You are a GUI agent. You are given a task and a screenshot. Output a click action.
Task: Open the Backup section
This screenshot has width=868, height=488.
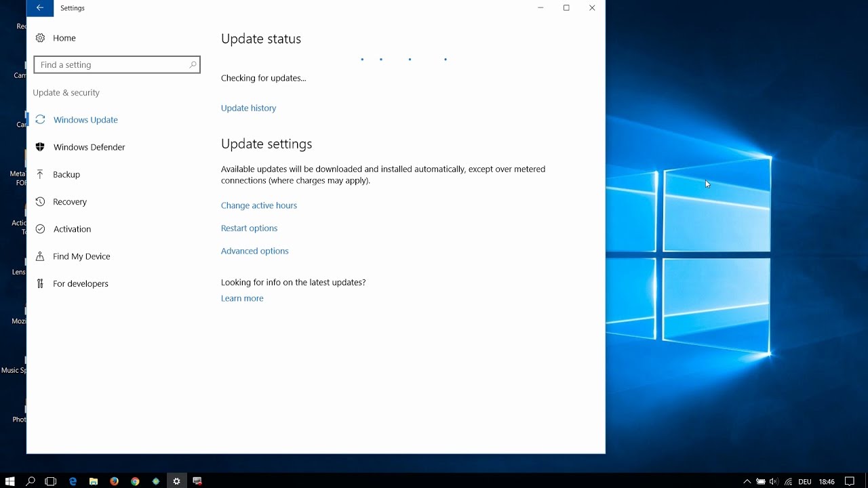tap(66, 174)
